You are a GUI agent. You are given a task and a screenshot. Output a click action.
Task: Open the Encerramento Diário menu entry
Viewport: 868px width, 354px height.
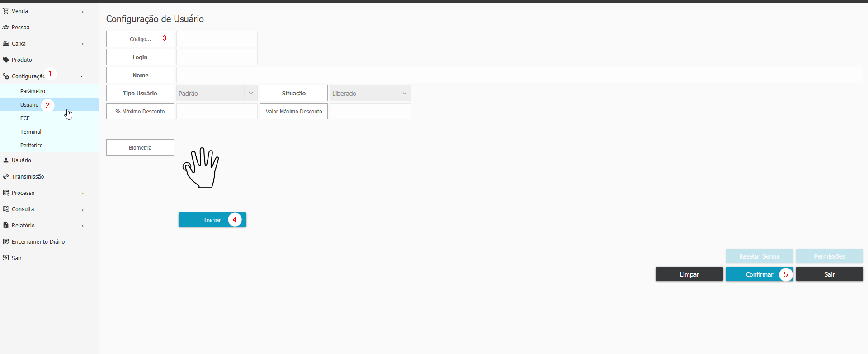[x=50, y=241]
